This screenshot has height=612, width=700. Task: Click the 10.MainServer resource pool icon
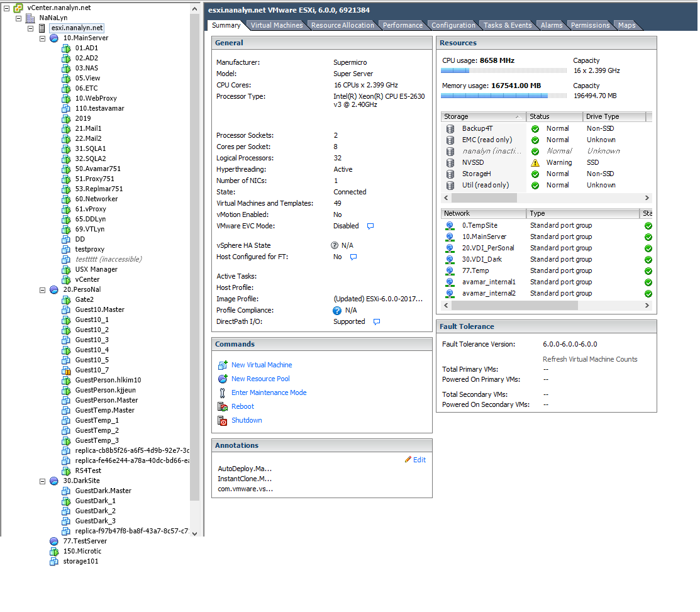[x=54, y=38]
